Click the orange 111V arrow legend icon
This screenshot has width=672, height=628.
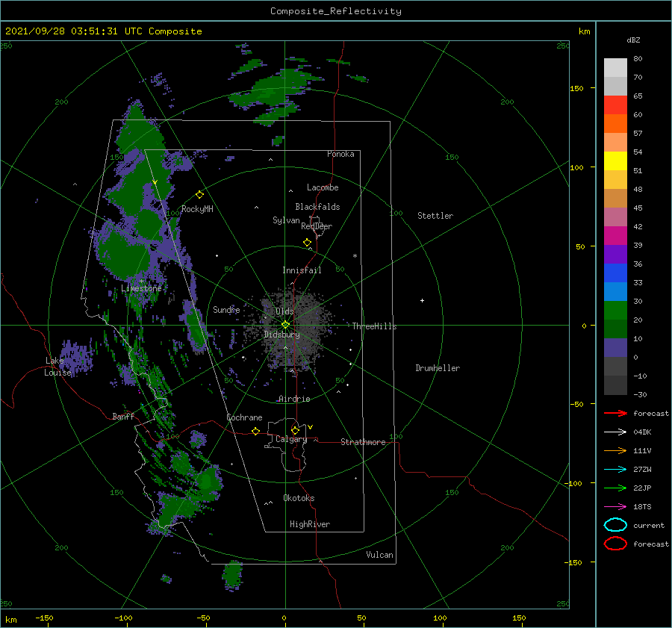615,450
